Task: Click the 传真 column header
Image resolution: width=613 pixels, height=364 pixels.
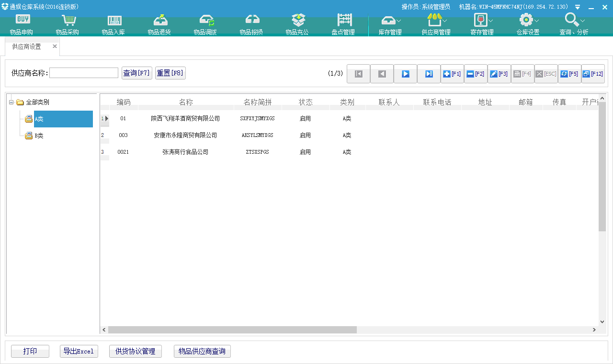Action: point(559,102)
